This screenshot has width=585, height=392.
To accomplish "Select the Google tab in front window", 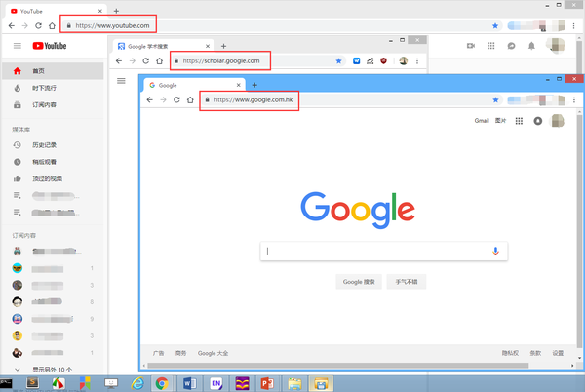I will coord(194,86).
